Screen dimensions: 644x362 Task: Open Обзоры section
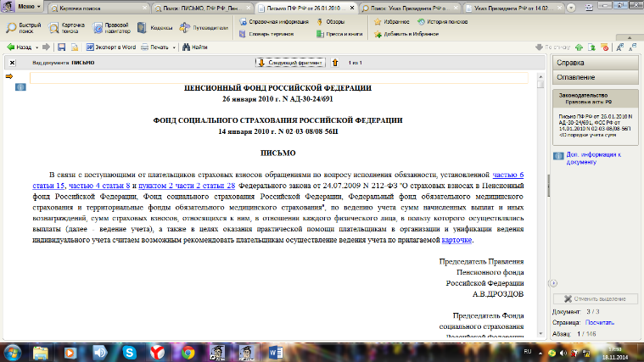(x=331, y=22)
